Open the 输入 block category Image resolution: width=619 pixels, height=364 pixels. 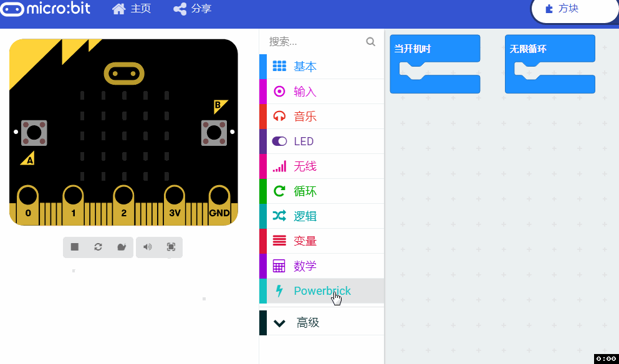[x=321, y=92]
